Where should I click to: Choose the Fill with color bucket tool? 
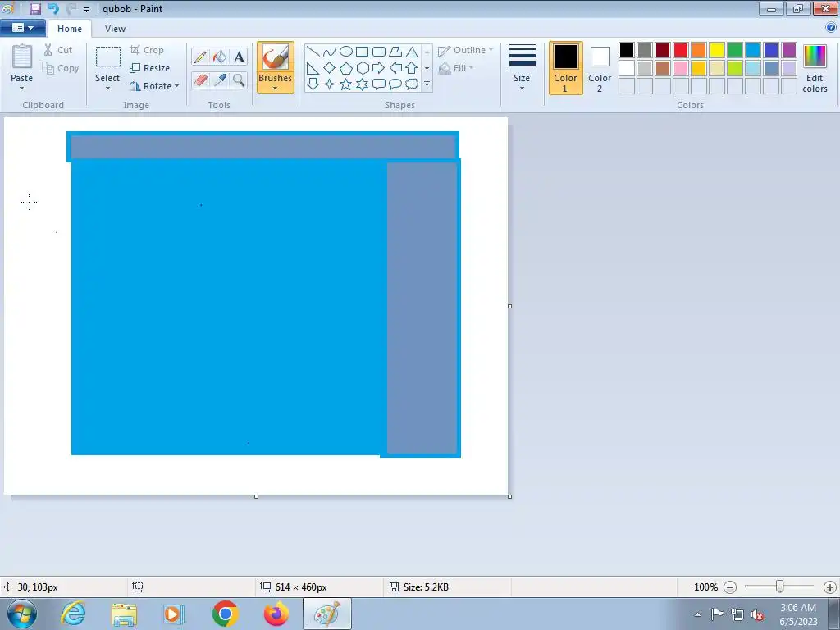point(220,57)
